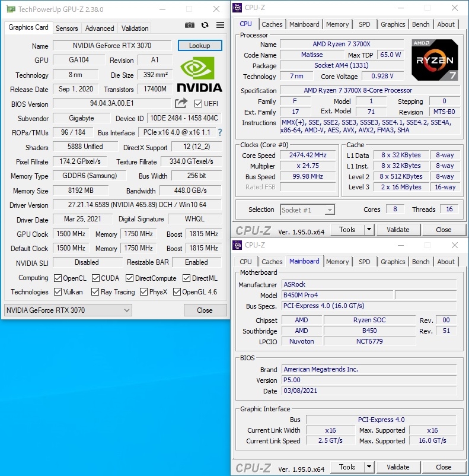Image resolution: width=469 pixels, height=476 pixels.
Task: Click the BIOS export share icon
Action: click(x=181, y=103)
